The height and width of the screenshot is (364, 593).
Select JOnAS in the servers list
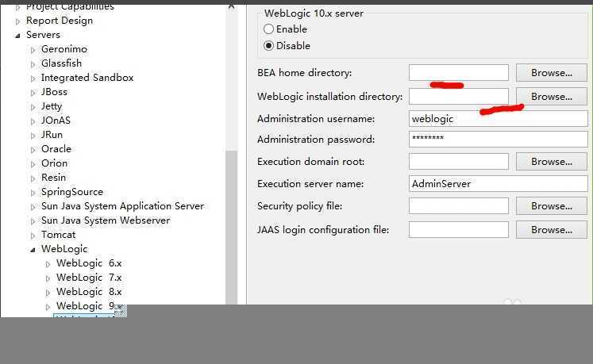coord(56,121)
